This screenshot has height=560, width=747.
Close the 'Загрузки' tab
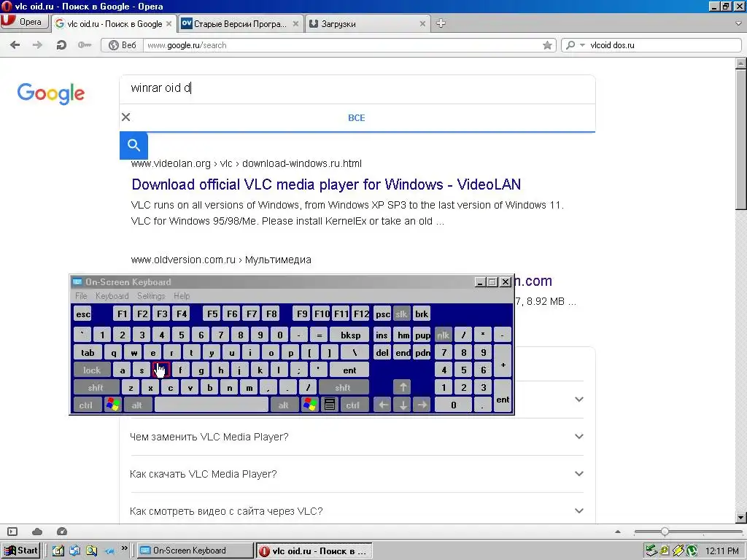click(422, 24)
